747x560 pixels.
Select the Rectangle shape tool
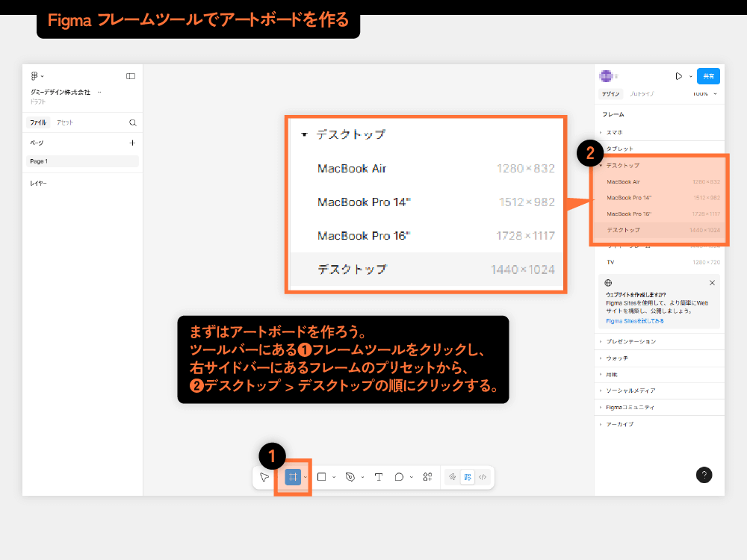point(321,477)
